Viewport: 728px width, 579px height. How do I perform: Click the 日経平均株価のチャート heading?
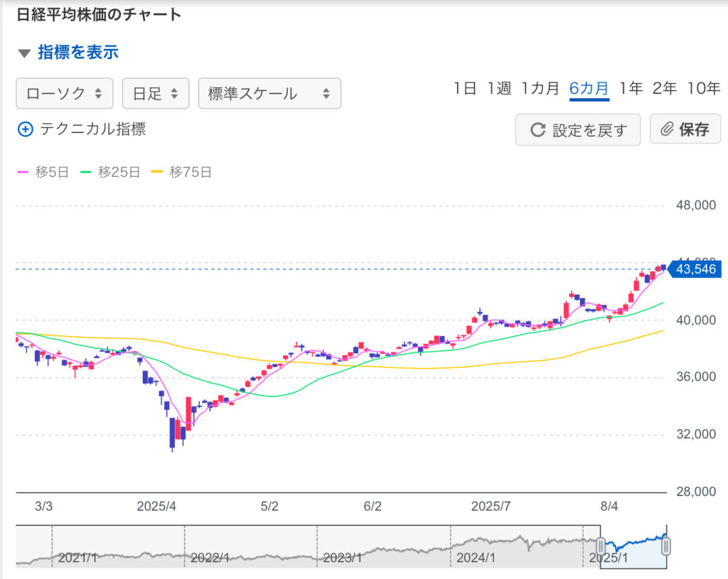(99, 14)
